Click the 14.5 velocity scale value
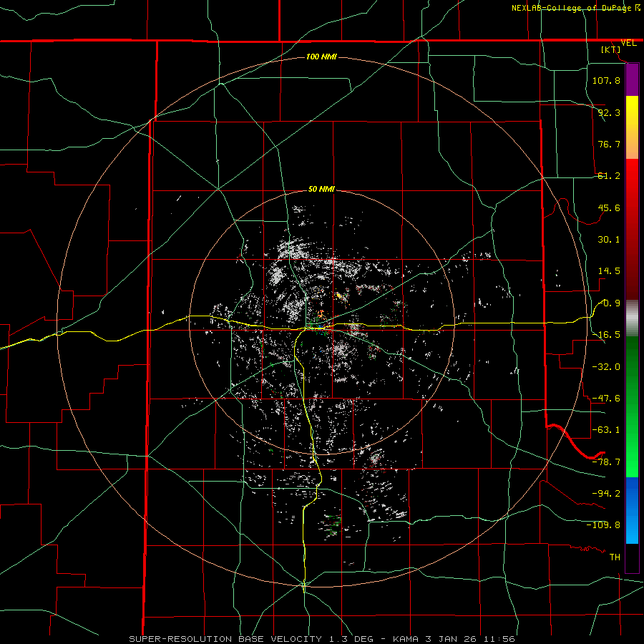The image size is (644, 644). 609,271
